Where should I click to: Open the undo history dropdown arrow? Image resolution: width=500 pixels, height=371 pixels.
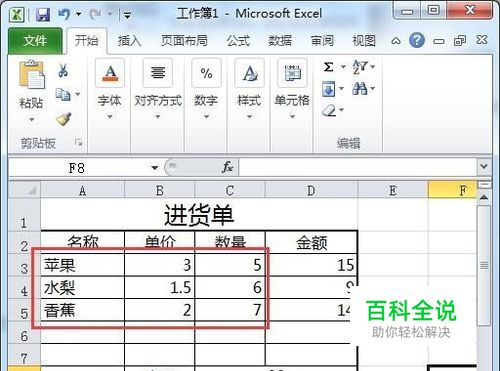click(x=79, y=14)
